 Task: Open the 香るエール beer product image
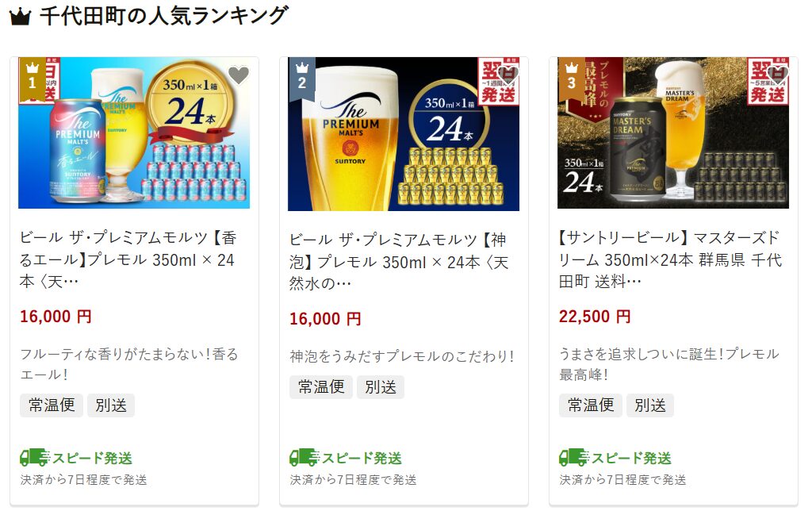[134, 133]
